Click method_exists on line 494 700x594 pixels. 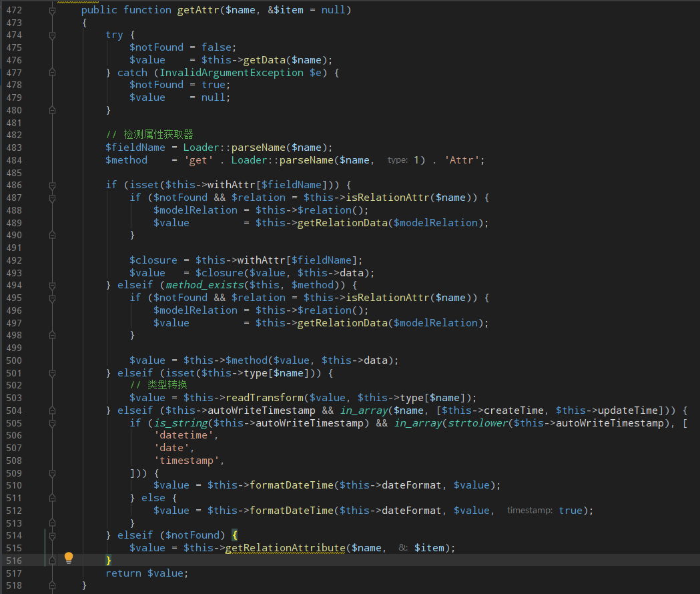205,285
